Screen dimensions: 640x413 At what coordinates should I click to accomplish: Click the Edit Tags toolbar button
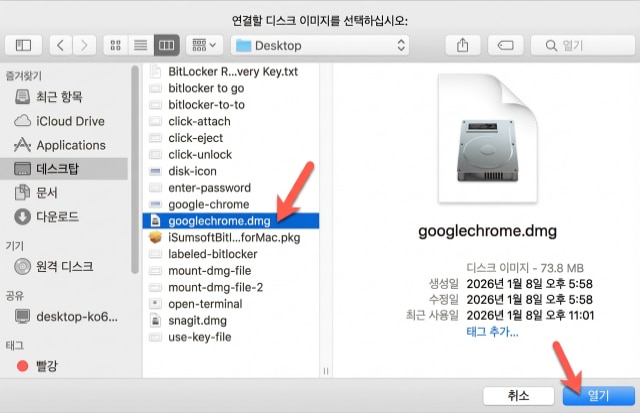[x=505, y=45]
